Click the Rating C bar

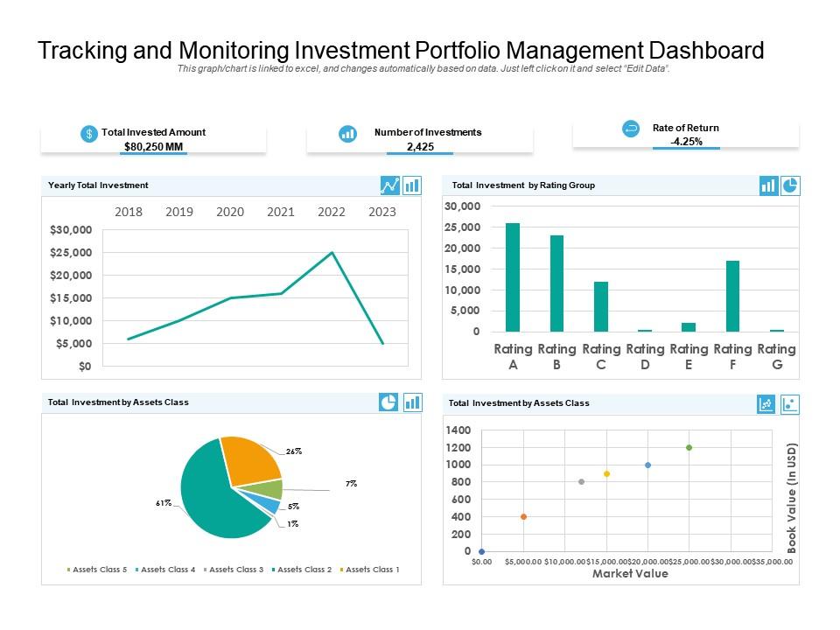601,306
